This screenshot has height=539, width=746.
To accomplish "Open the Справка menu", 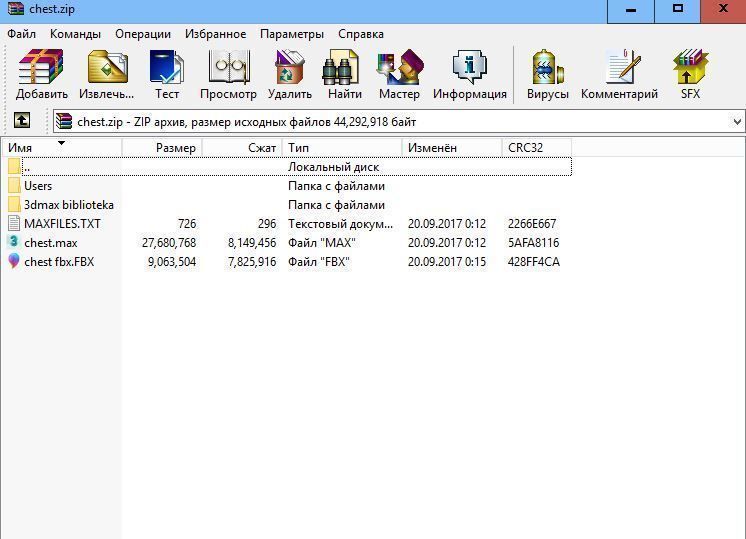I will pos(361,34).
